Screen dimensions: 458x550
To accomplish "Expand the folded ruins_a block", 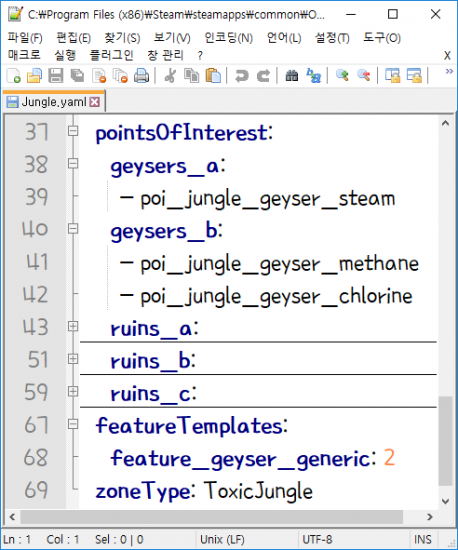I will point(73,327).
